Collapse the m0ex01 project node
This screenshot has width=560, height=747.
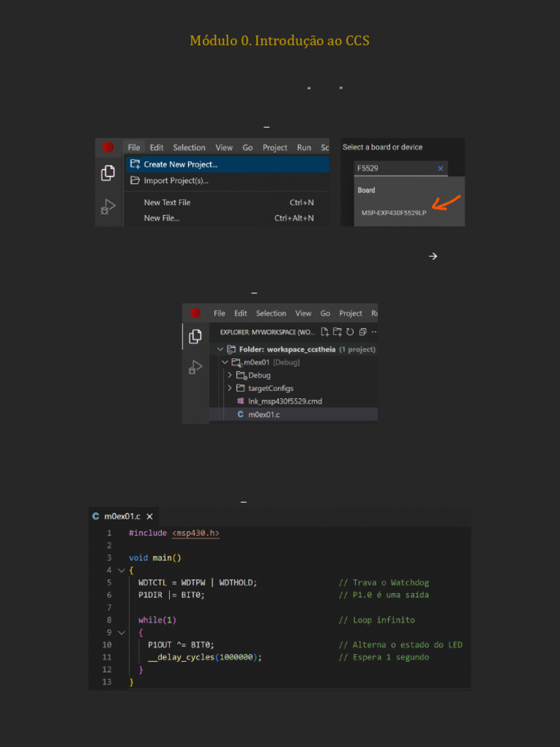click(225, 363)
